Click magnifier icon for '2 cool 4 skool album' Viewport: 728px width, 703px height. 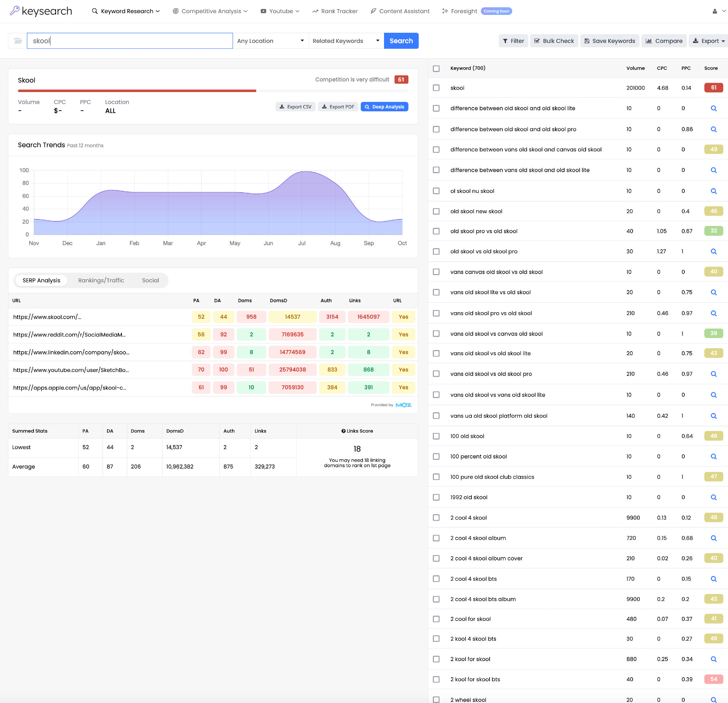pyautogui.click(x=713, y=538)
